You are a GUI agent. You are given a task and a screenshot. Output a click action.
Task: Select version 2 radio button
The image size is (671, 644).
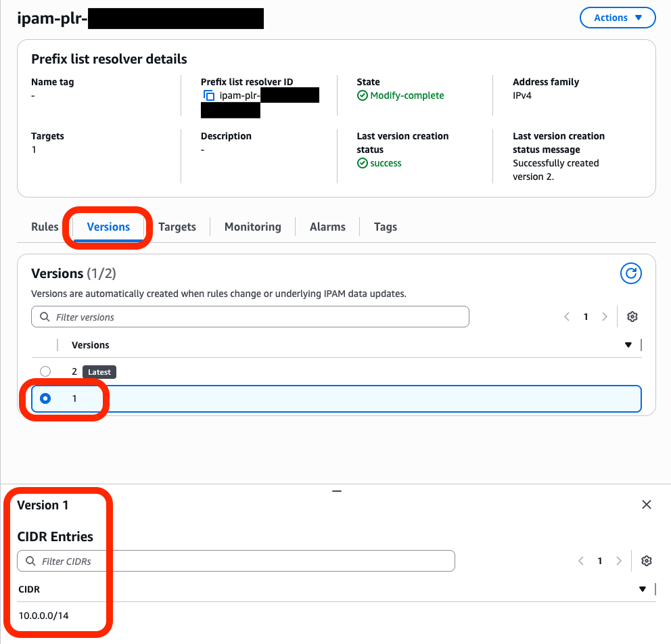tap(45, 371)
